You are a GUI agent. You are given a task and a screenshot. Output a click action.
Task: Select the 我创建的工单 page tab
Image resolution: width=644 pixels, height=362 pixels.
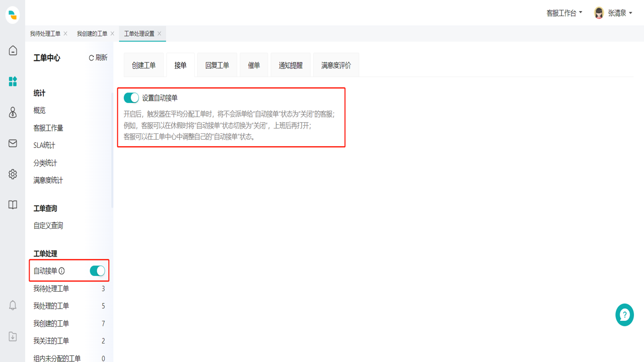[92, 34]
